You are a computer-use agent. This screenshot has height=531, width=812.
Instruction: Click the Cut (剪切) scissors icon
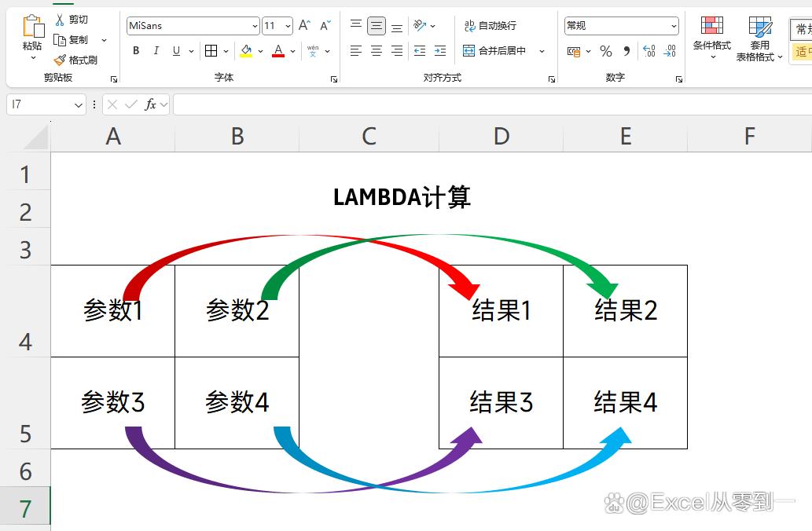(x=60, y=20)
